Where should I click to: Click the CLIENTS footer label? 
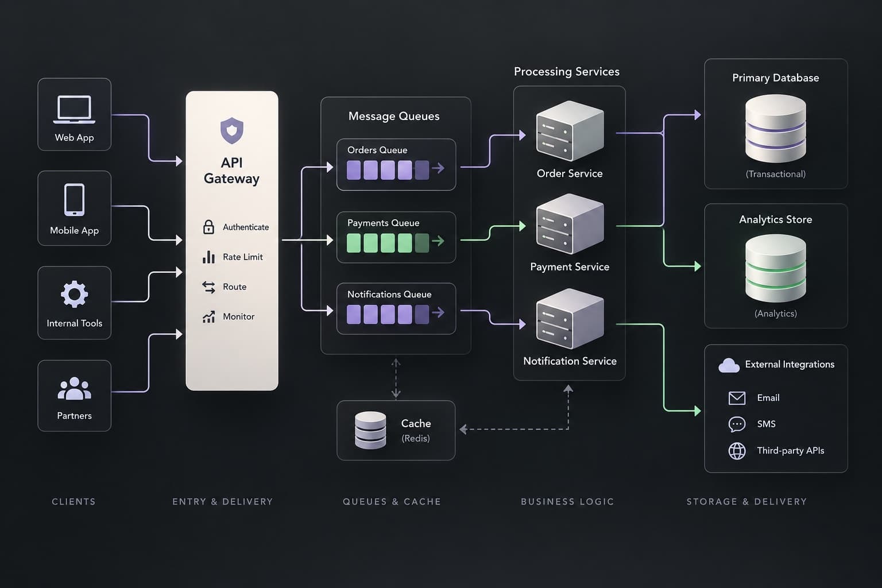(73, 501)
